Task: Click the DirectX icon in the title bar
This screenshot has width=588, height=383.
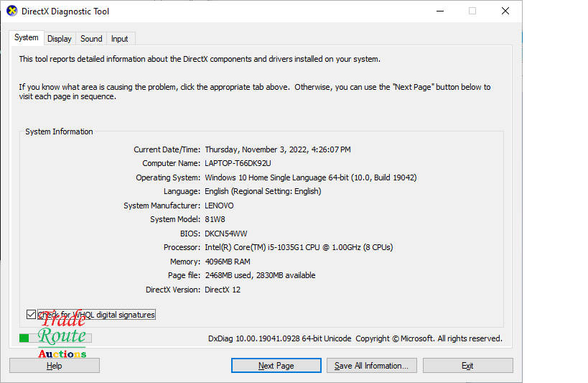Action: pyautogui.click(x=11, y=11)
